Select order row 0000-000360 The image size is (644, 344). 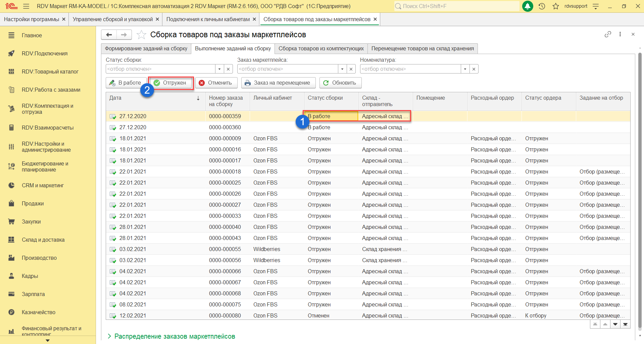(225, 127)
